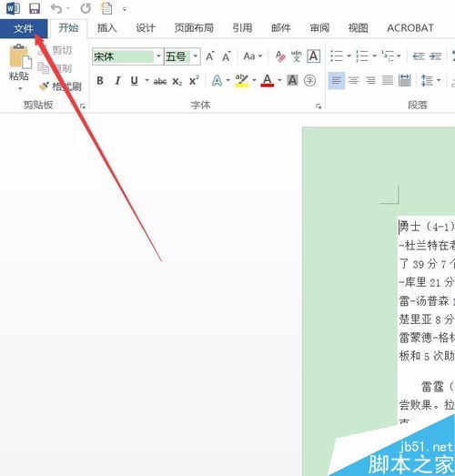Expand the font size dropdown arrow
Image resolution: width=455 pixels, height=476 pixels.
coord(196,56)
